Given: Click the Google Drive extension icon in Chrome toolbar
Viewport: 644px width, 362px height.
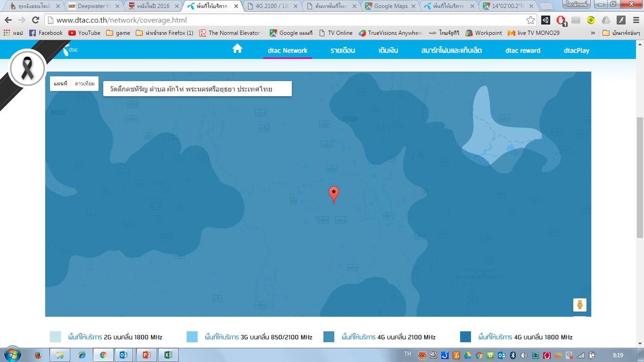Looking at the screenshot, I should (606, 20).
